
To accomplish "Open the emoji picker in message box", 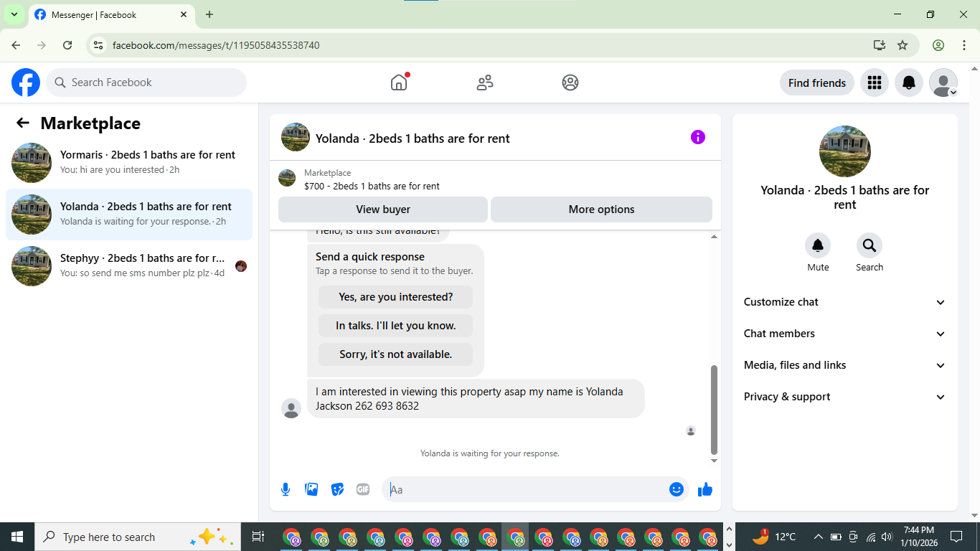I will (x=677, y=489).
